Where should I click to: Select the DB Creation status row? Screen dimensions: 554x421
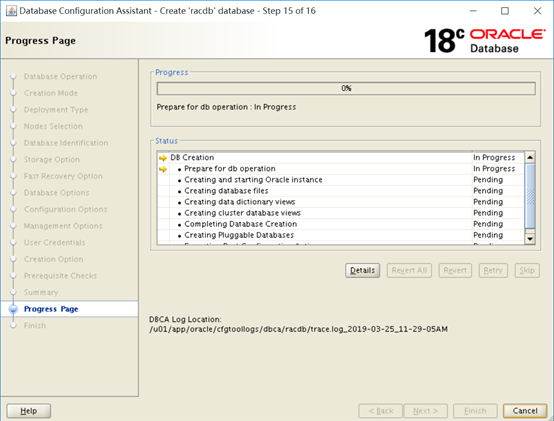(x=341, y=158)
